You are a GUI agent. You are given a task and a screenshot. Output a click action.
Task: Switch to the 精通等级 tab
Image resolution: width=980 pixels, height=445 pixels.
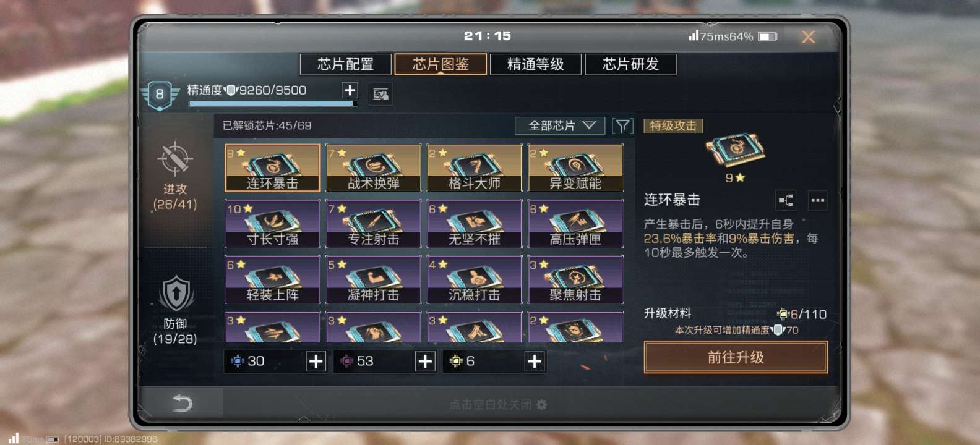(535, 64)
